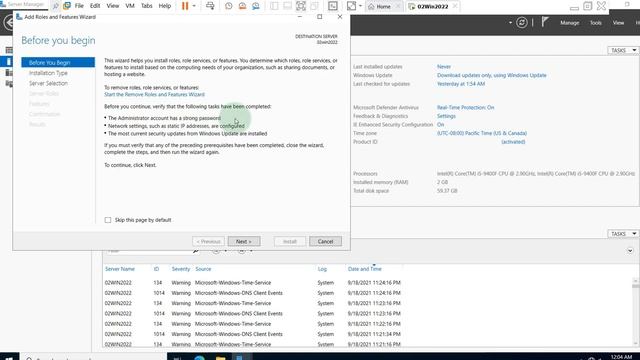Viewport: 640px width, 360px height.
Task: Open the VMware File menu
Action: [x=79, y=6]
